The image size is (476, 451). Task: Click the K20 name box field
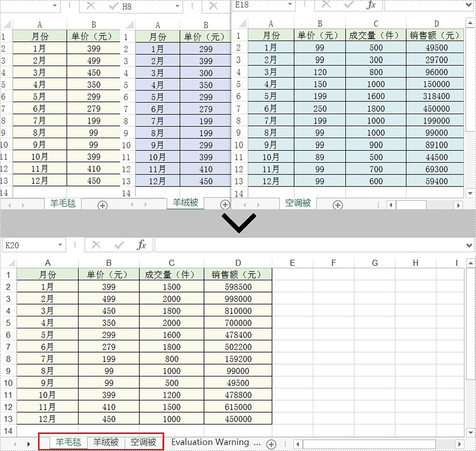[x=30, y=245]
